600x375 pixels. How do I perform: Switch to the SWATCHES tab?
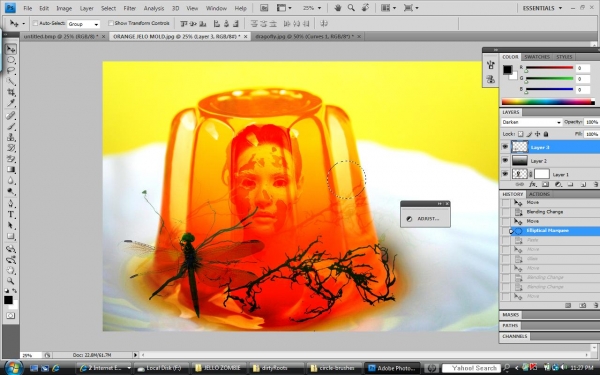(x=536, y=57)
